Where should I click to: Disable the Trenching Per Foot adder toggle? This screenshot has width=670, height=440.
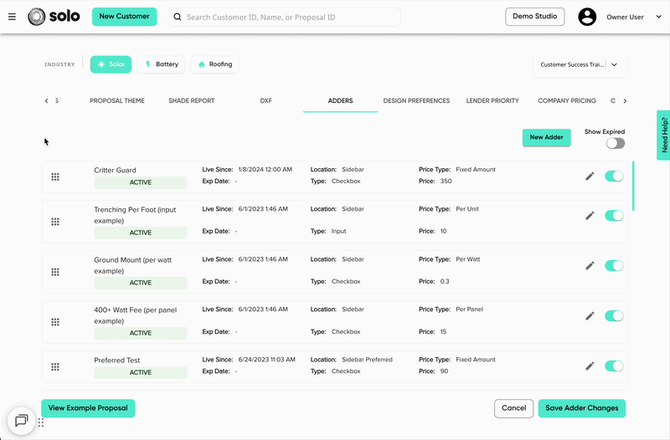[x=614, y=216]
